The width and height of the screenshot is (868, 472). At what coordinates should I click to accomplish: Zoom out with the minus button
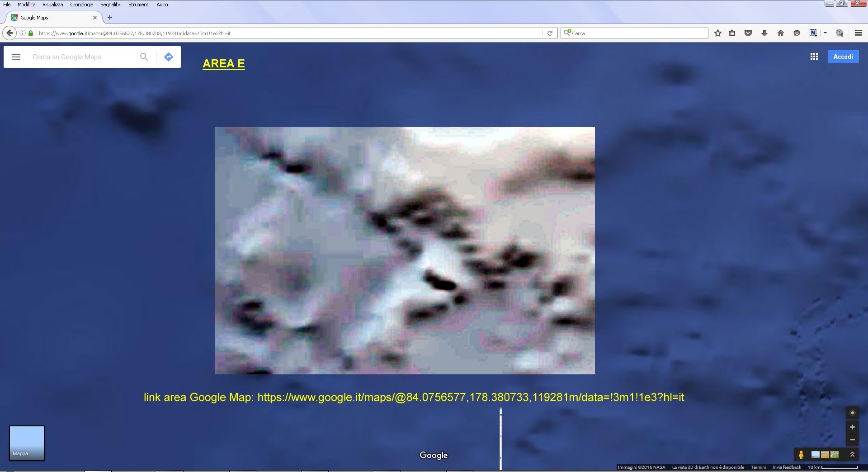852,439
